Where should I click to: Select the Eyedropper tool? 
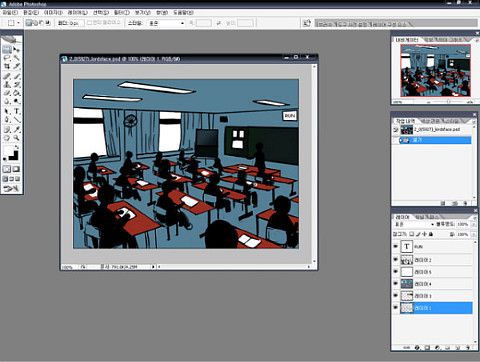pyautogui.click(x=16, y=129)
